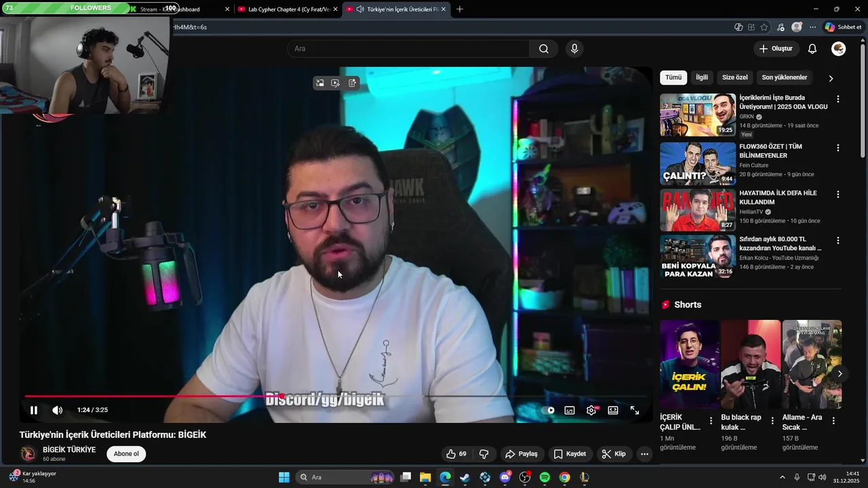Open the 'Oluştur' create menu
The width and height of the screenshot is (868, 488).
[x=776, y=49]
